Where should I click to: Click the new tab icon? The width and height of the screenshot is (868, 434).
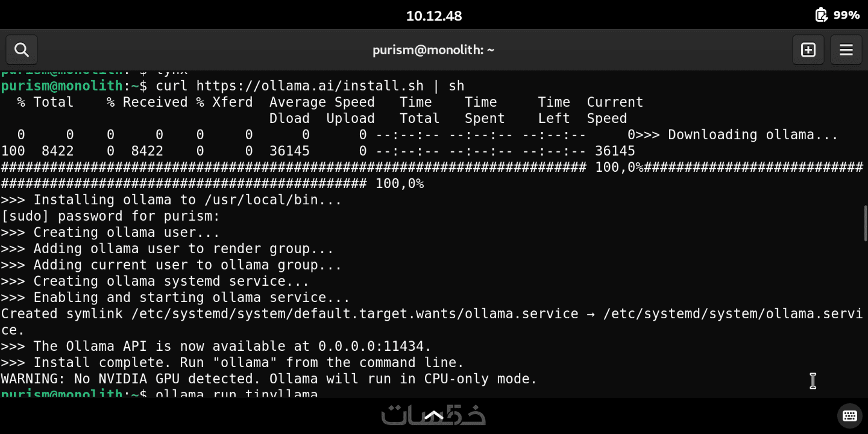click(808, 50)
